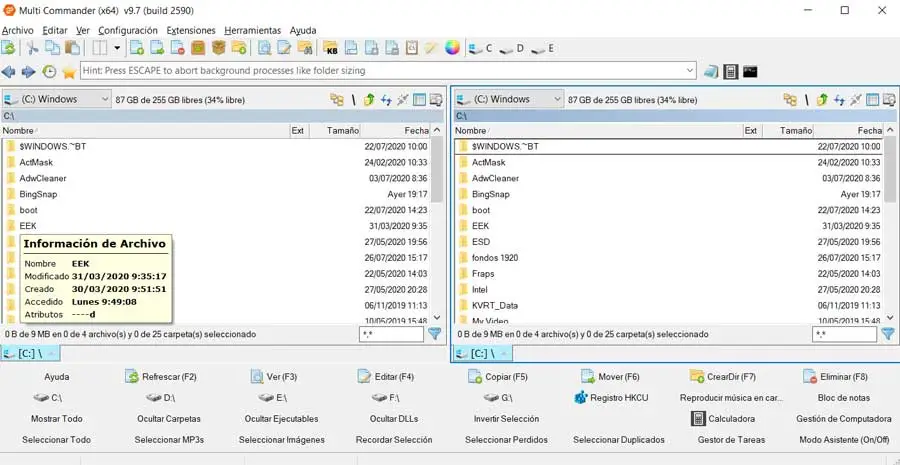Click the calculator icon beside command line
This screenshot has height=465, width=900.
tap(730, 72)
